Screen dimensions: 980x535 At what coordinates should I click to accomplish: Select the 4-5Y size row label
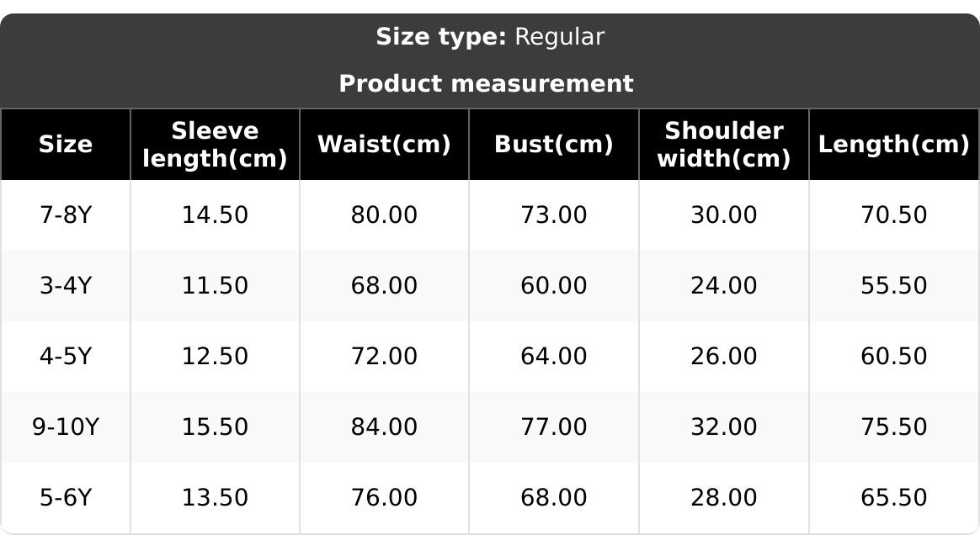[x=66, y=357]
